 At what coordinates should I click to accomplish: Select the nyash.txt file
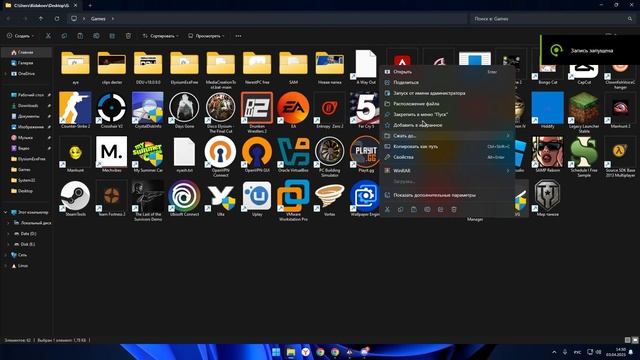184,152
